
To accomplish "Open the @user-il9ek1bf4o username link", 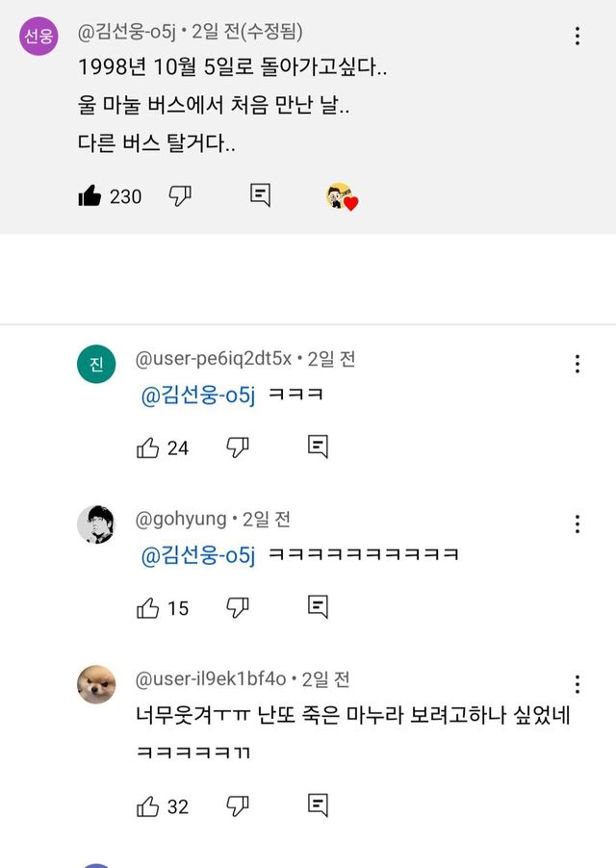I will 211,679.
